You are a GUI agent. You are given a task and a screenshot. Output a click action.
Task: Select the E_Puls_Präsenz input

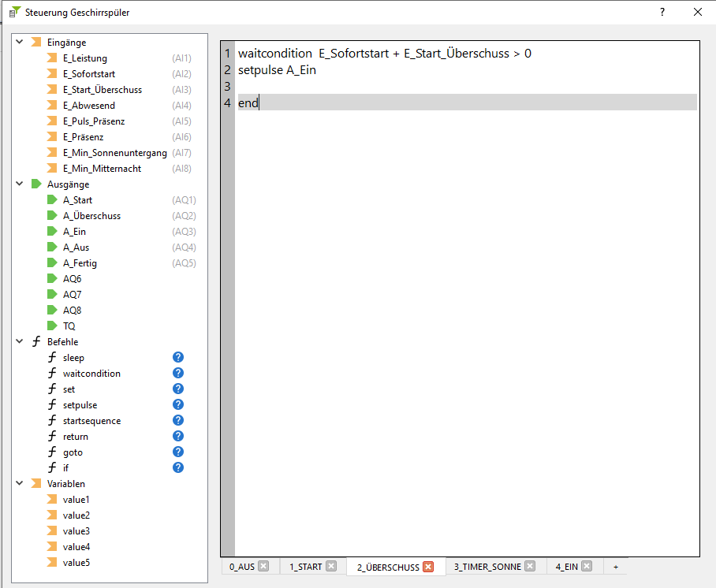(94, 121)
